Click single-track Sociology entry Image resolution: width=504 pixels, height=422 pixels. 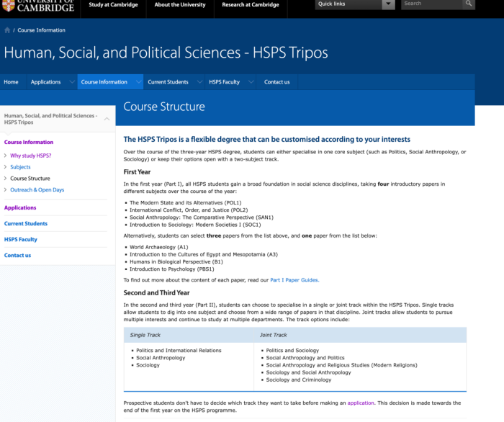pyautogui.click(x=148, y=365)
